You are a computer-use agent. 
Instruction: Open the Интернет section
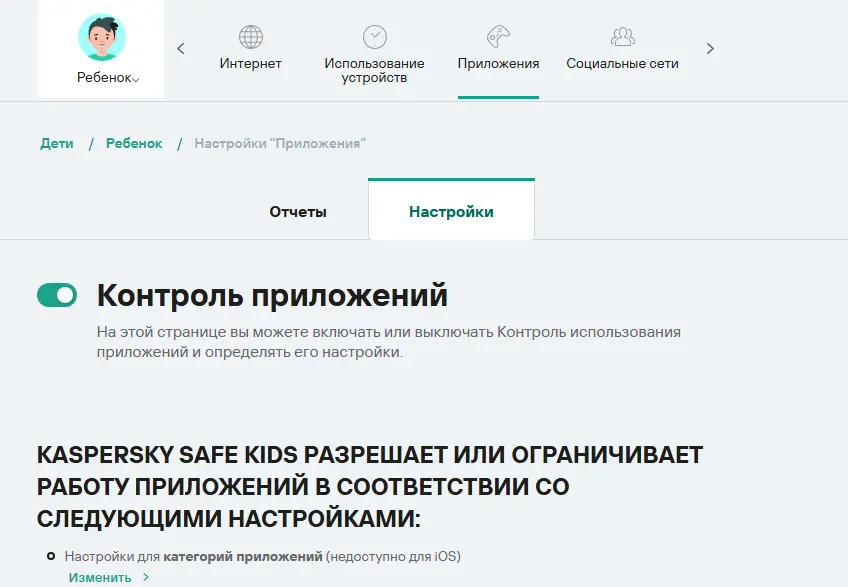click(x=250, y=63)
